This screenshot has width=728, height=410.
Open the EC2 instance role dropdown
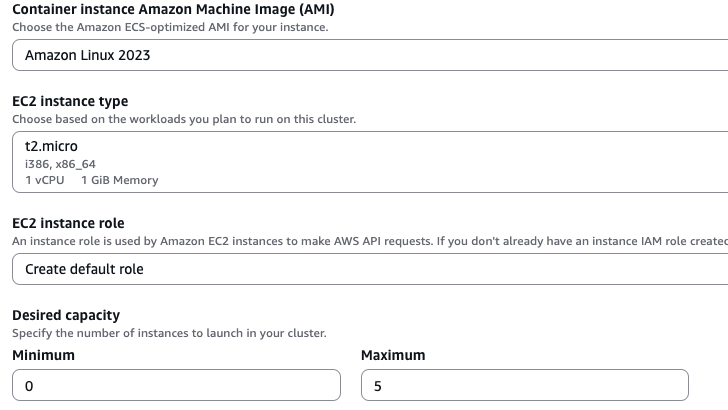(x=370, y=269)
